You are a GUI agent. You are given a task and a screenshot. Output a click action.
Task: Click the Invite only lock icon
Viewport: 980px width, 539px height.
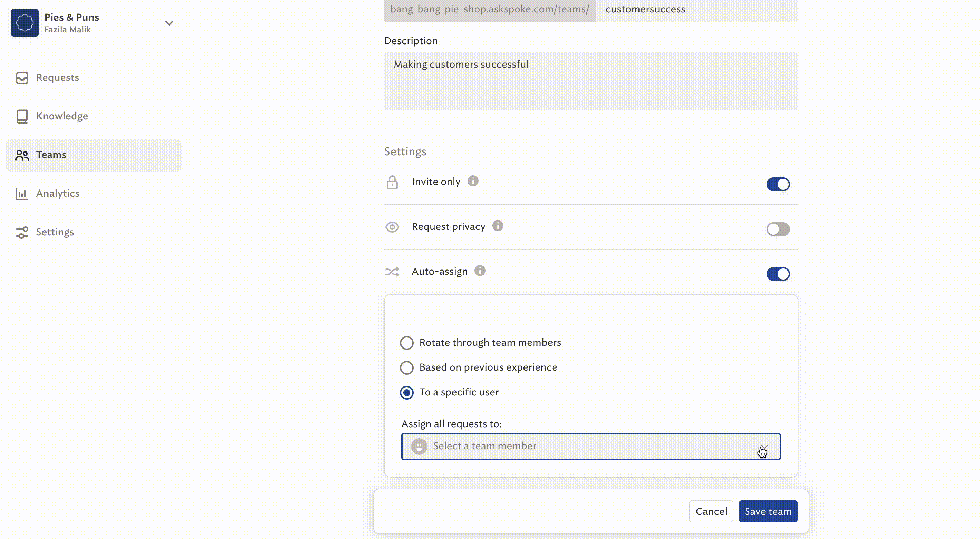(x=392, y=183)
